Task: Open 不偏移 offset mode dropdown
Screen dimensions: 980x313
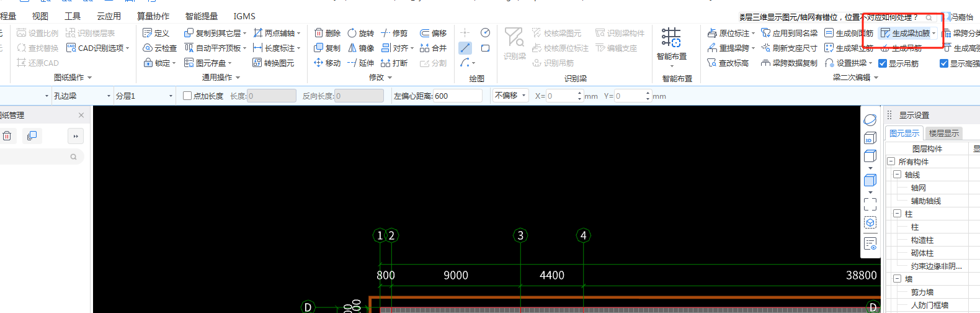Action: click(x=511, y=96)
